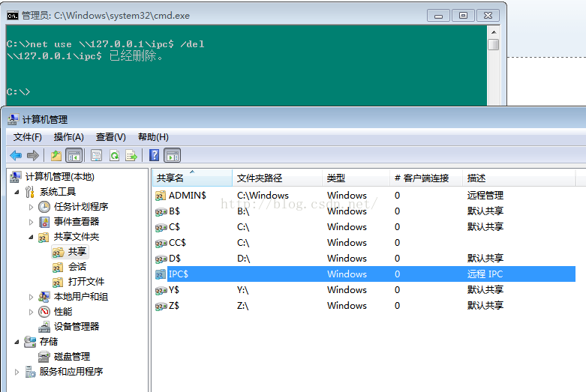Screen dimensions: 586x392
Task: Sort by 共享名 column header
Action: (192, 178)
